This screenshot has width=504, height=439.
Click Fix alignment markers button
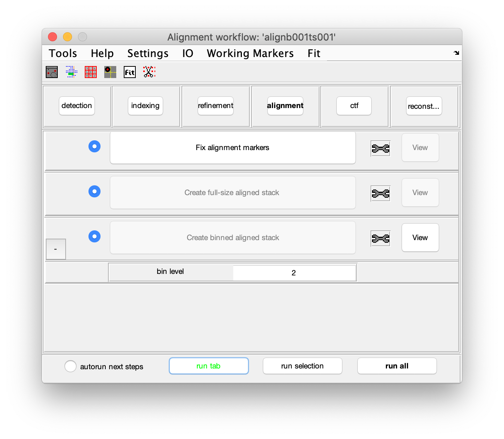click(x=233, y=147)
